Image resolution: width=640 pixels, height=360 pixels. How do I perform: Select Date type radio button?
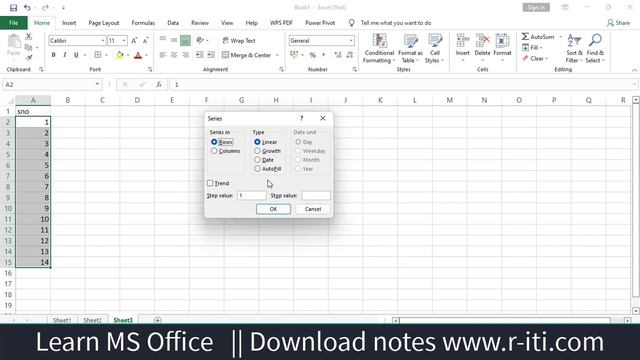[257, 160]
